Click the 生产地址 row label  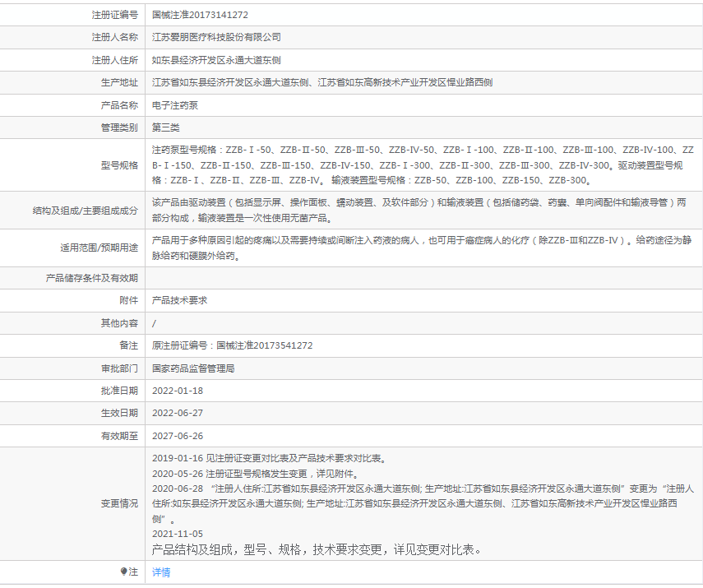click(x=119, y=82)
